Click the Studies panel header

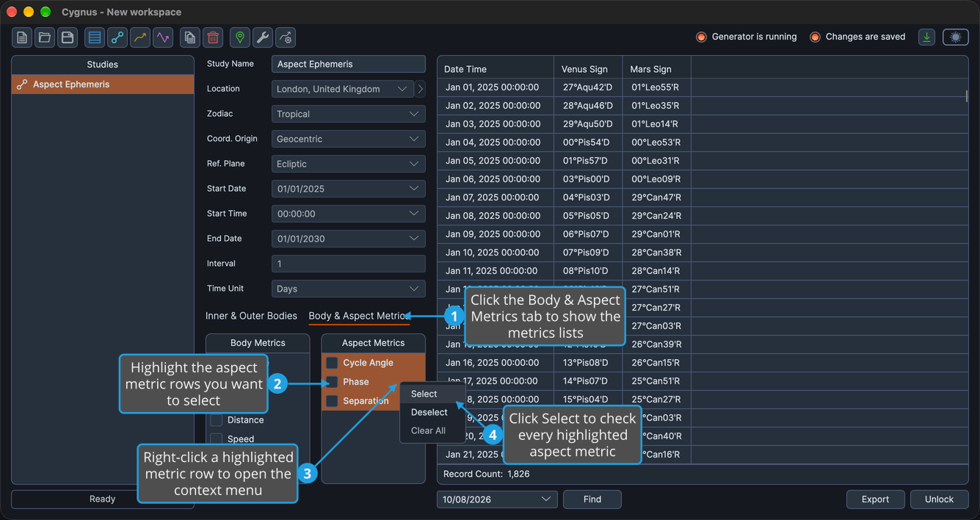103,65
